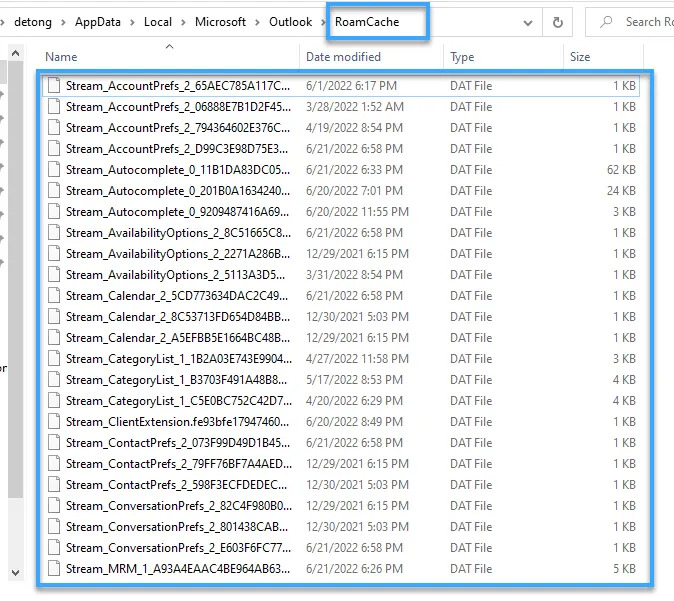
Task: Click the navigation pane scroll down arrow
Action: (x=15, y=573)
